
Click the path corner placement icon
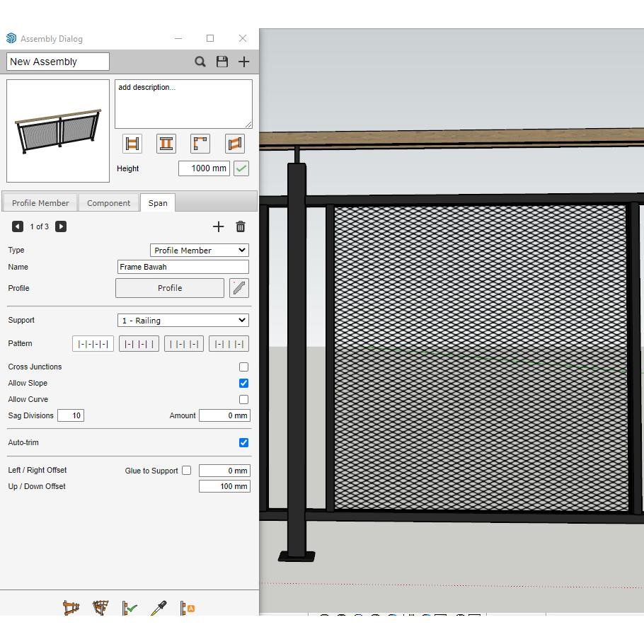click(x=200, y=143)
